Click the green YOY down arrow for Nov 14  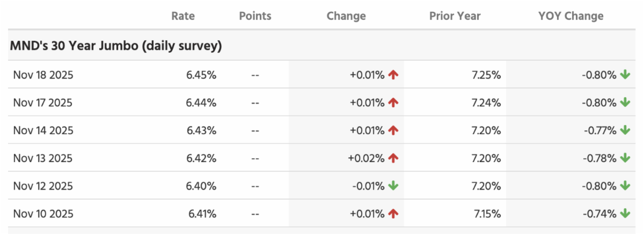tap(625, 130)
